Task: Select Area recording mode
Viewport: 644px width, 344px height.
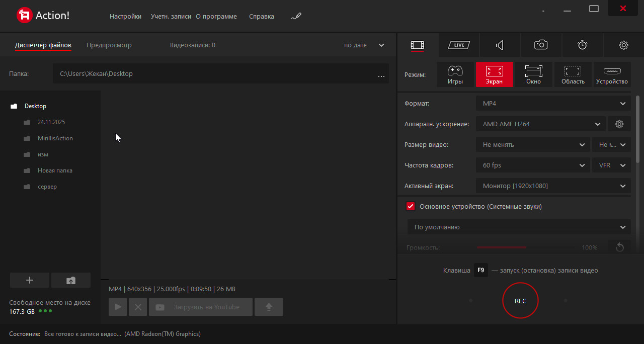Action: [x=573, y=74]
